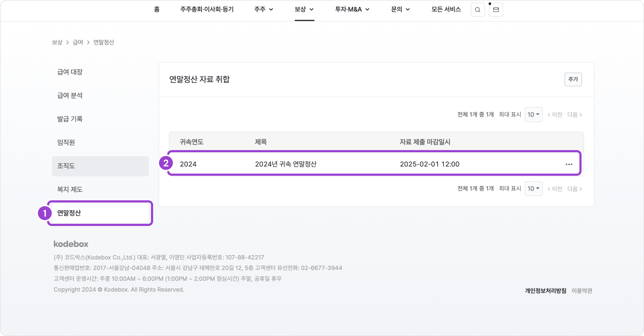Open 급여 대장 in the sidebar

(x=70, y=72)
